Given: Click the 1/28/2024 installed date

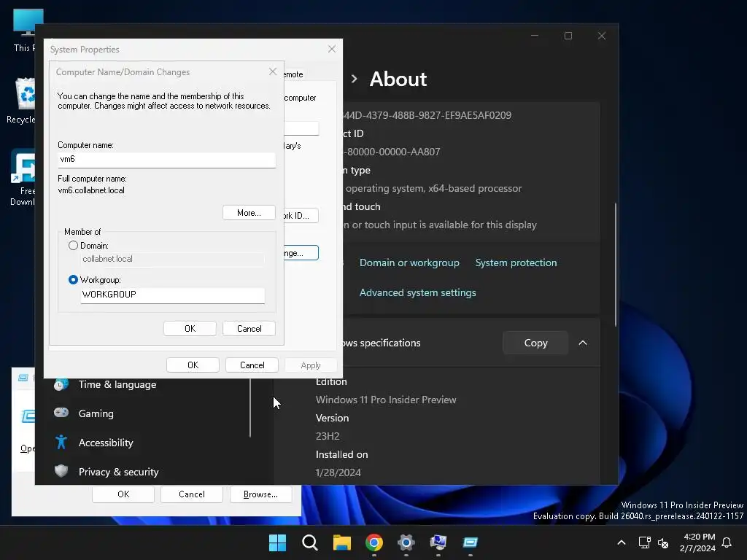Looking at the screenshot, I should click(338, 472).
